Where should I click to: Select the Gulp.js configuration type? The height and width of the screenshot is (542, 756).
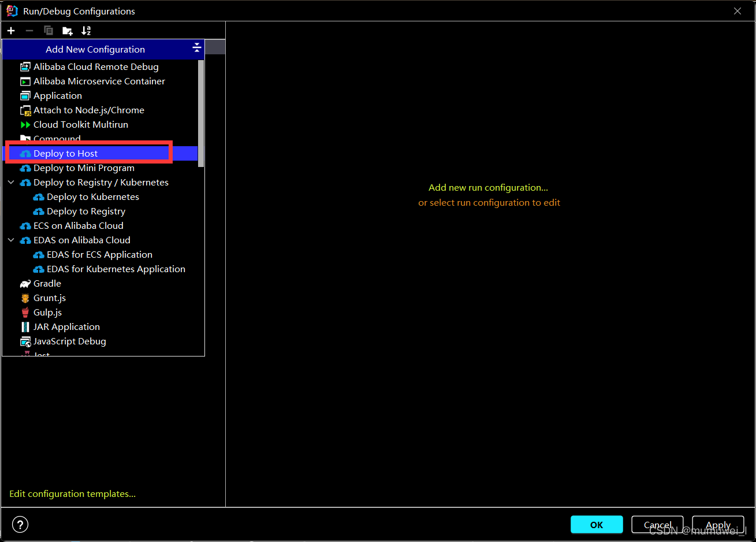(x=47, y=313)
